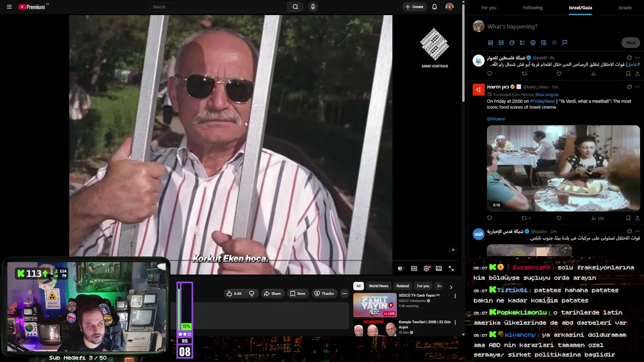This screenshot has height=362, width=644.
Task: Open options for SÖZCÜ TV Canlı Yayını
Action: point(455,296)
